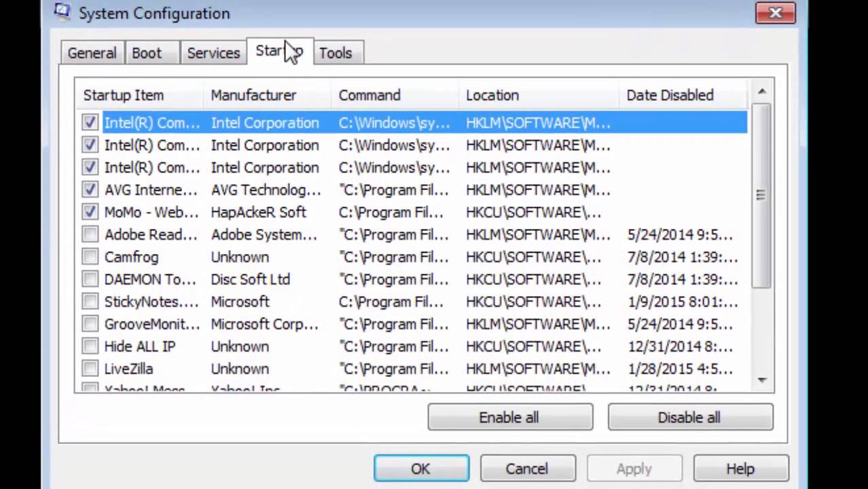The height and width of the screenshot is (489, 868).
Task: Check the StickyNotes startup item
Action: (x=90, y=302)
